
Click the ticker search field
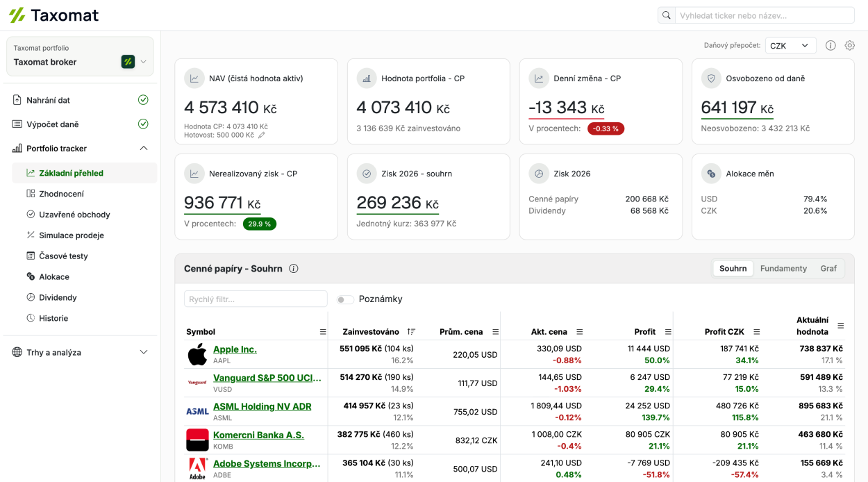tap(765, 15)
